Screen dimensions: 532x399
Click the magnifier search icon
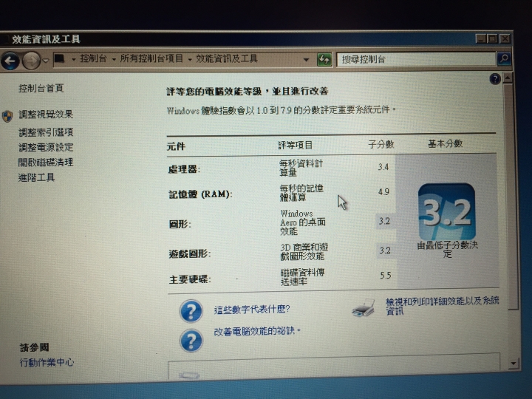[504, 58]
